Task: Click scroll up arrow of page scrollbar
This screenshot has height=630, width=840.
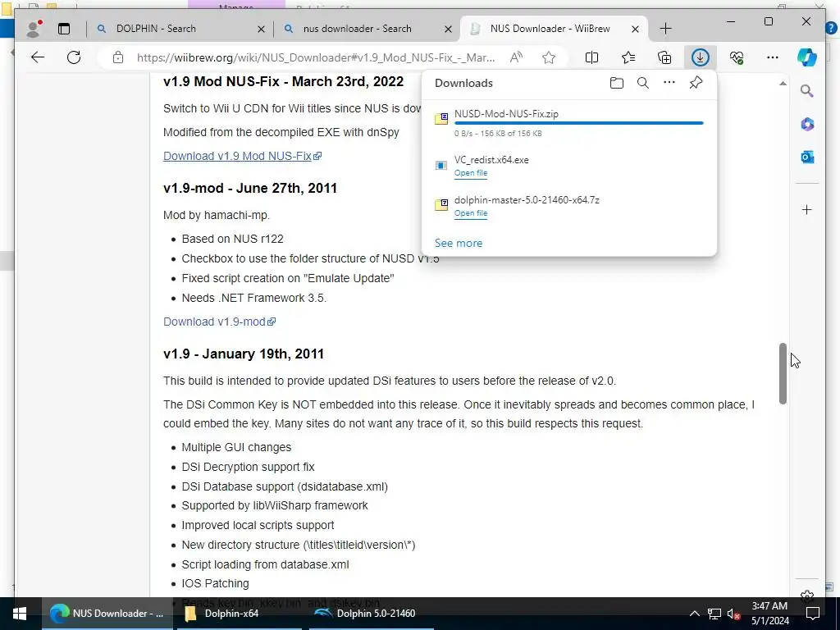Action: tap(783, 84)
